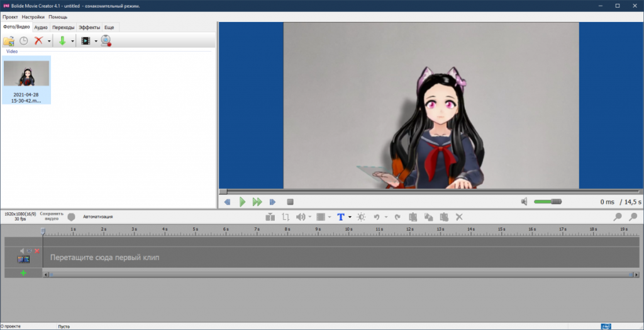Click the blue T text tool
The width and height of the screenshot is (644, 330).
(340, 217)
